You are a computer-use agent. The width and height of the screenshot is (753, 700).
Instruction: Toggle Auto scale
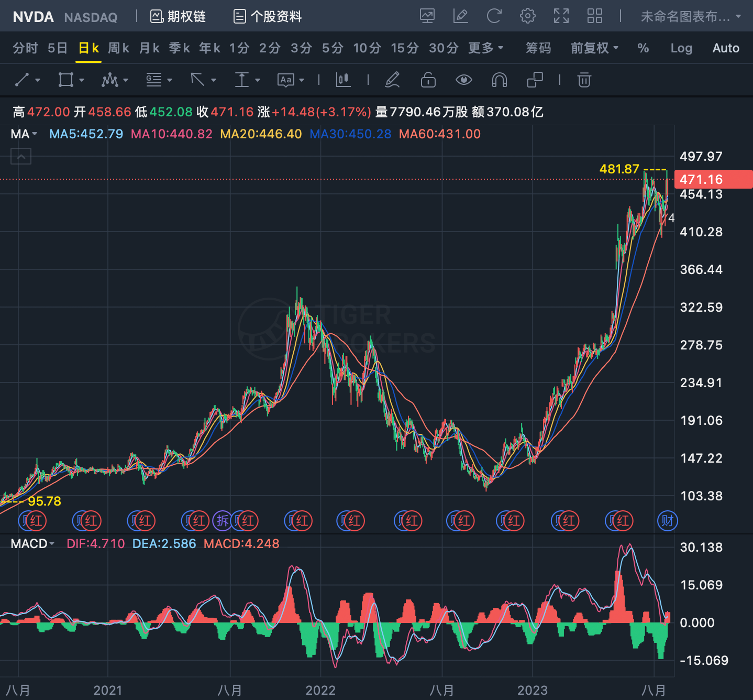pyautogui.click(x=726, y=48)
